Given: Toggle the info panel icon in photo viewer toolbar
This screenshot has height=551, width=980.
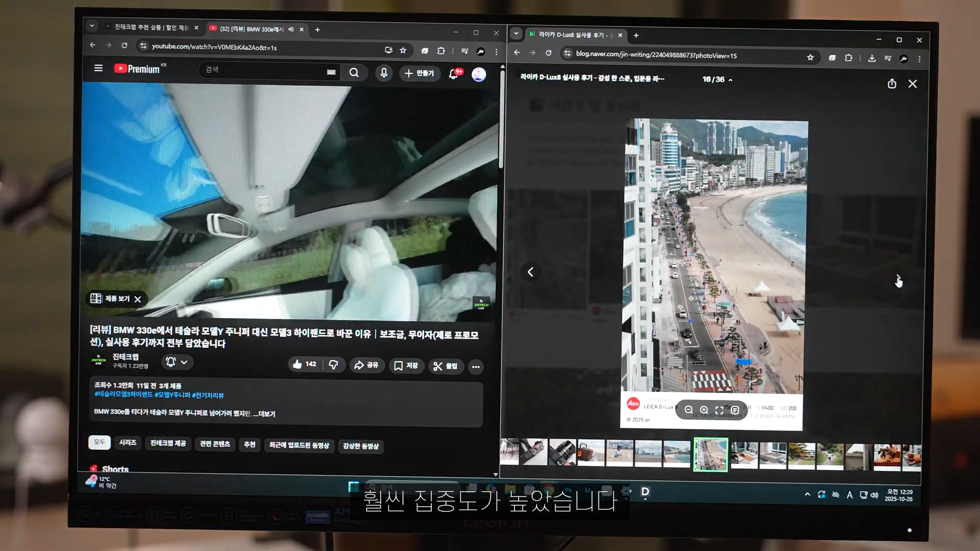Looking at the screenshot, I should 734,410.
